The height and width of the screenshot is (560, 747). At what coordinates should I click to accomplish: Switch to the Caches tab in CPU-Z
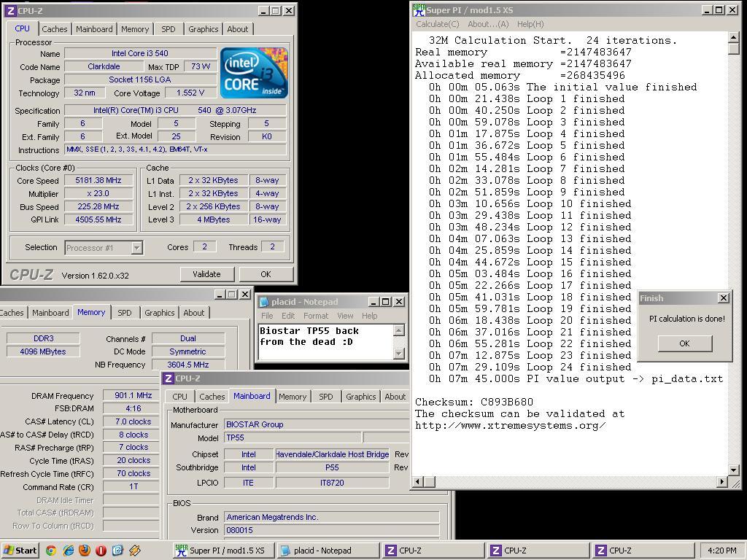pyautogui.click(x=55, y=29)
